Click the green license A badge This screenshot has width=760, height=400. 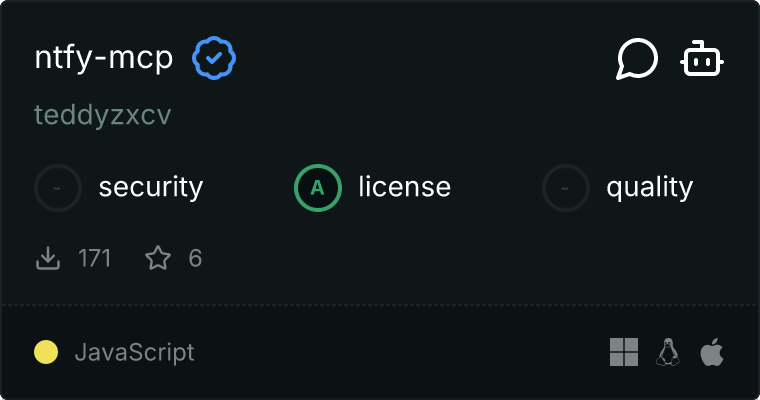[x=318, y=187]
